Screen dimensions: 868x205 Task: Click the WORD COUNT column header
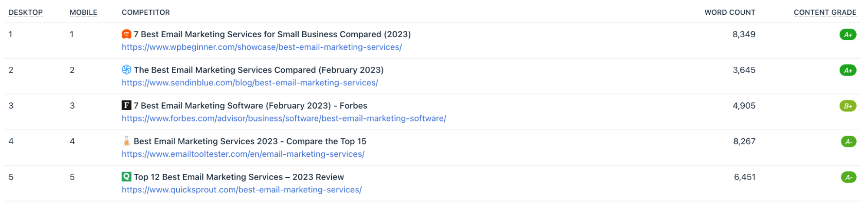pos(729,13)
